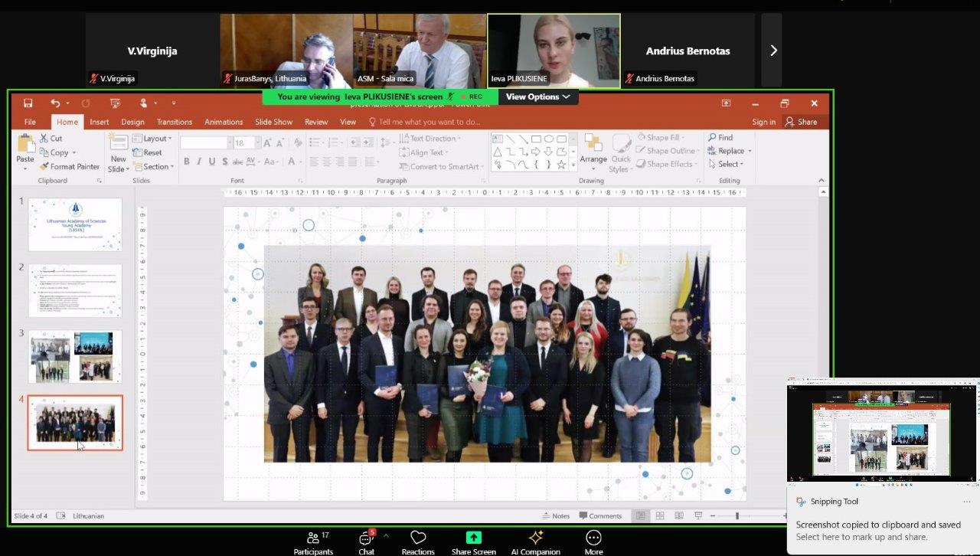Open the Section dropdown
The height and width of the screenshot is (556, 980).
152,166
